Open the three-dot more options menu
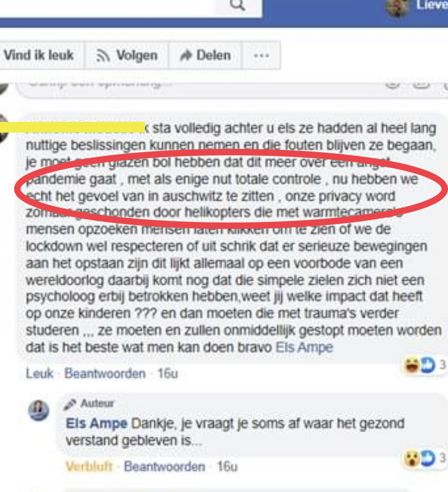 [x=261, y=56]
